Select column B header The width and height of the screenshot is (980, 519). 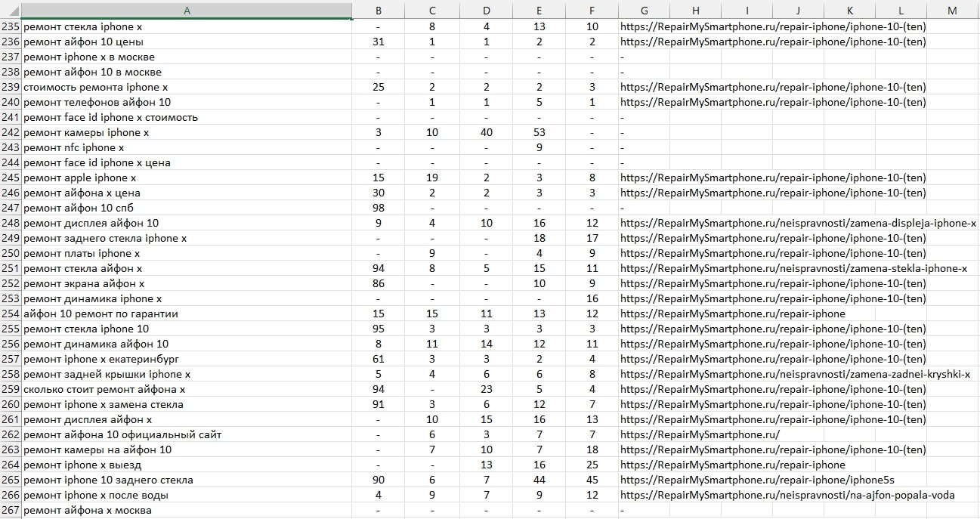(x=379, y=11)
